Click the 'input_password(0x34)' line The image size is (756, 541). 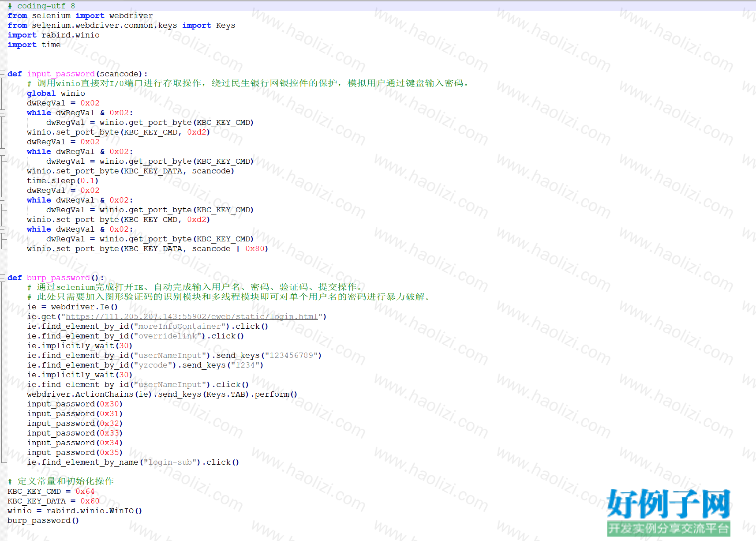coord(75,443)
